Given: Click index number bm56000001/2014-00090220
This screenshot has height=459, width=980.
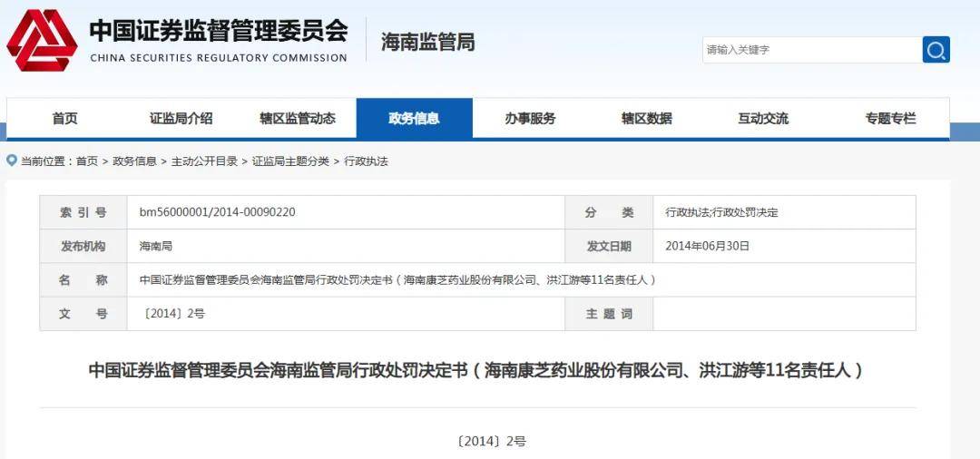Looking at the screenshot, I should pos(218,212).
